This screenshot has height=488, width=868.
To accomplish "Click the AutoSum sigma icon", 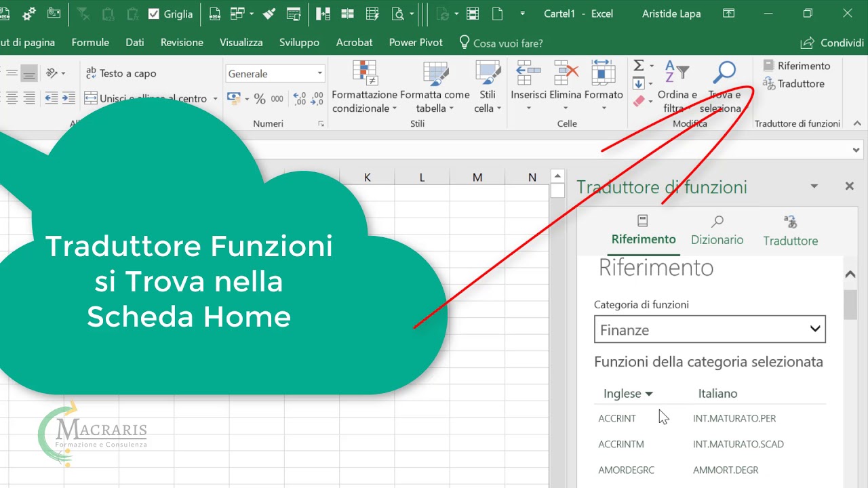I will tap(639, 66).
